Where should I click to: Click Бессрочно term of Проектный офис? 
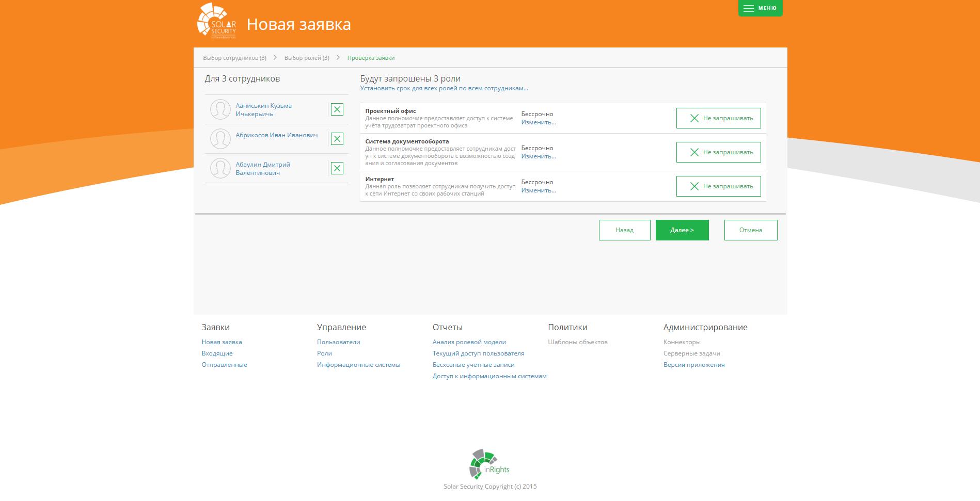[x=537, y=114]
